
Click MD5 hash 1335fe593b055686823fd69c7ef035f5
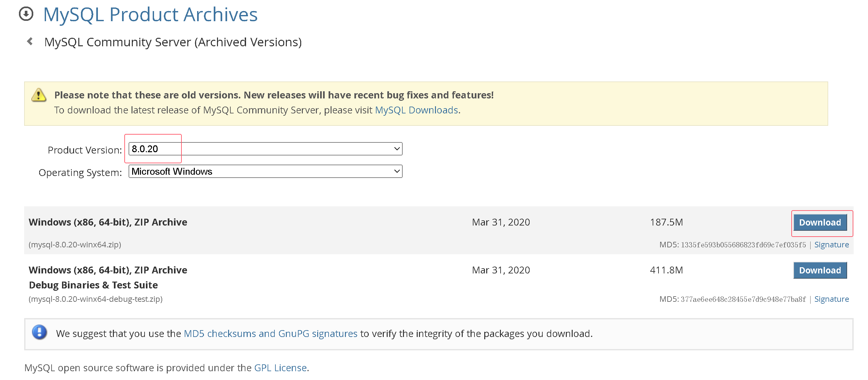coord(743,245)
